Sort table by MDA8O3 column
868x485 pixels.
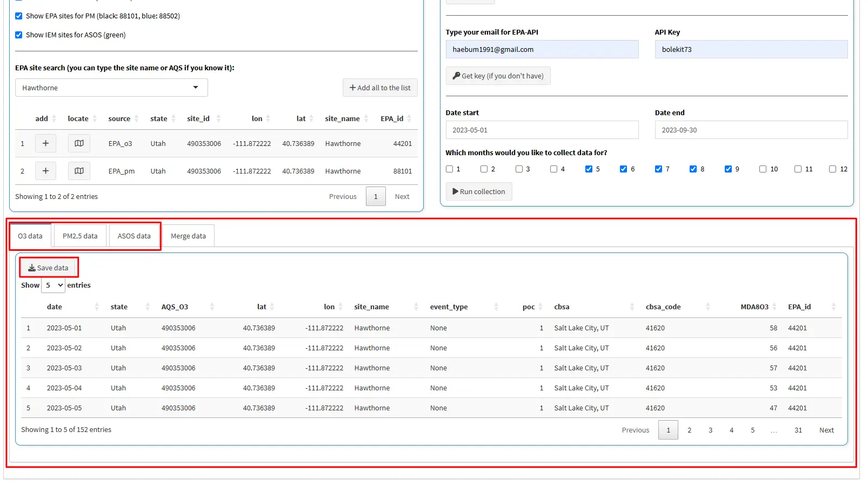(755, 307)
